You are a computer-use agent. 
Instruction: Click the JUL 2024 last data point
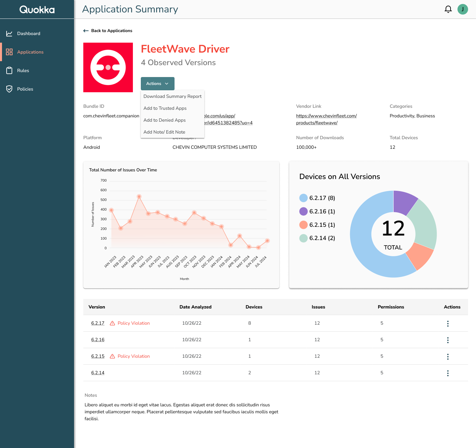(x=267, y=241)
